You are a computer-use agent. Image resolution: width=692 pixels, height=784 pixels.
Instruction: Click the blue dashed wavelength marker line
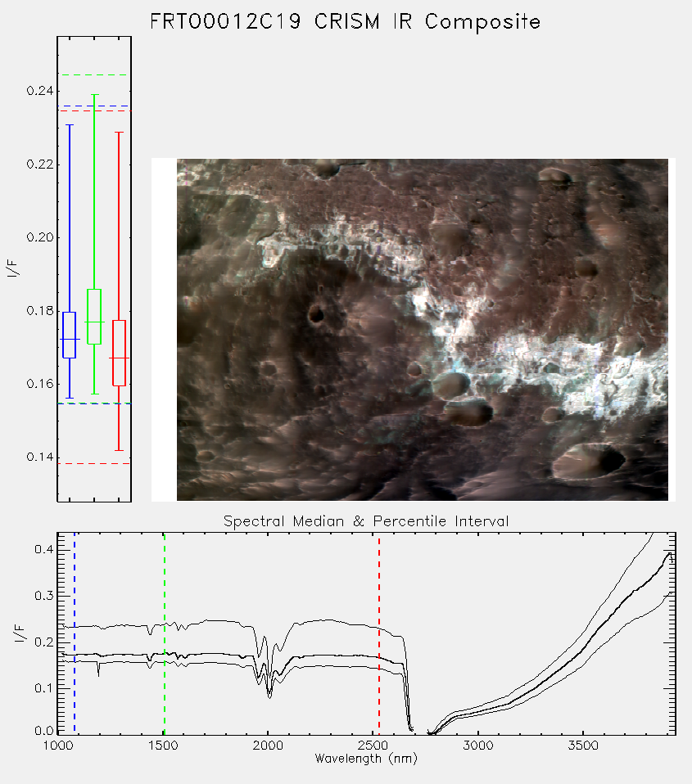click(x=75, y=633)
